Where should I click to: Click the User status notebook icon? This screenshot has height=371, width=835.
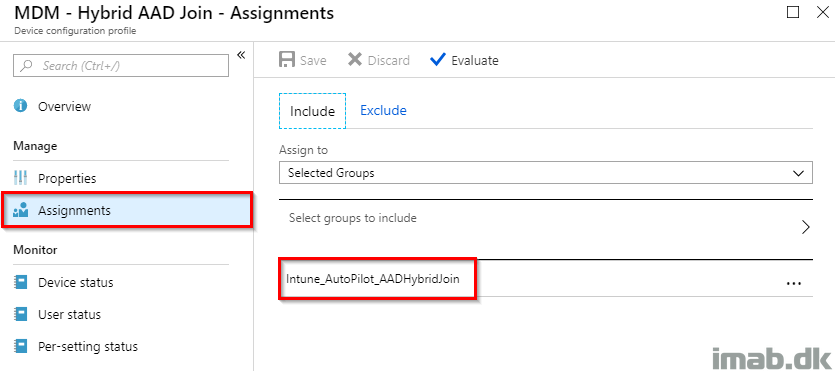click(x=20, y=315)
